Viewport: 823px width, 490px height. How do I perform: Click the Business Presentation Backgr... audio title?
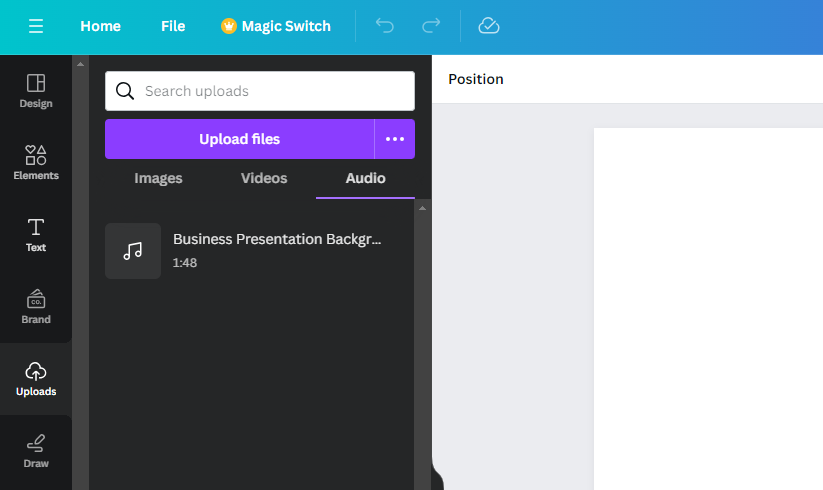pos(277,239)
